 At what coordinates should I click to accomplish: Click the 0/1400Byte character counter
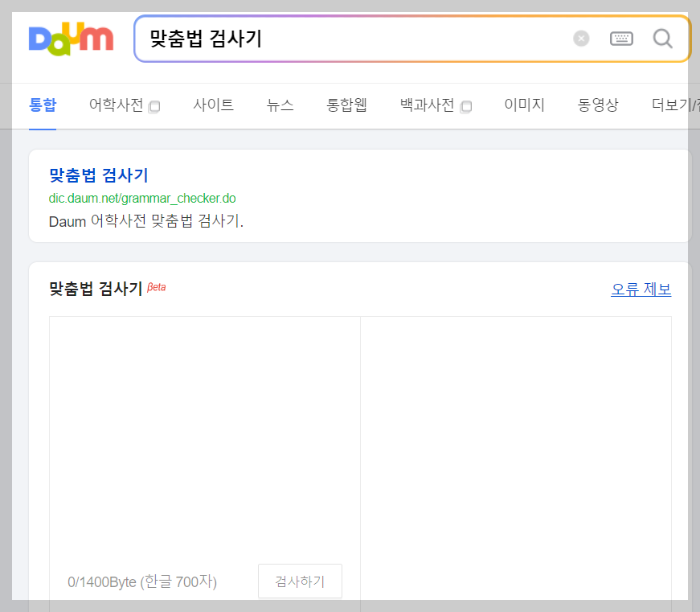[x=141, y=581]
